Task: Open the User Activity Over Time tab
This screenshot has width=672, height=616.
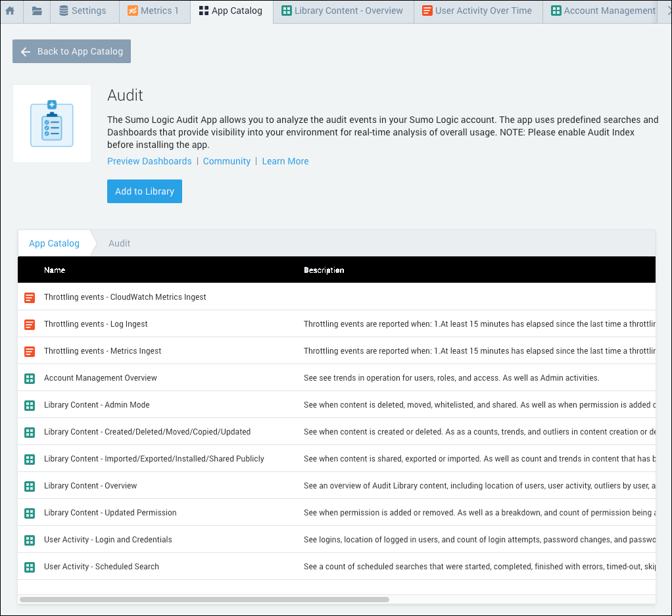Action: tap(477, 11)
